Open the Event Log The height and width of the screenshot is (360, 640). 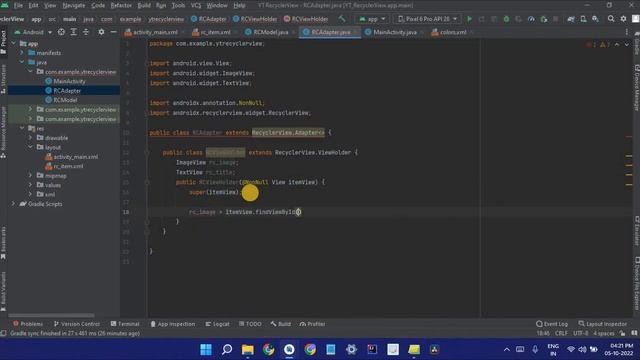coord(552,324)
